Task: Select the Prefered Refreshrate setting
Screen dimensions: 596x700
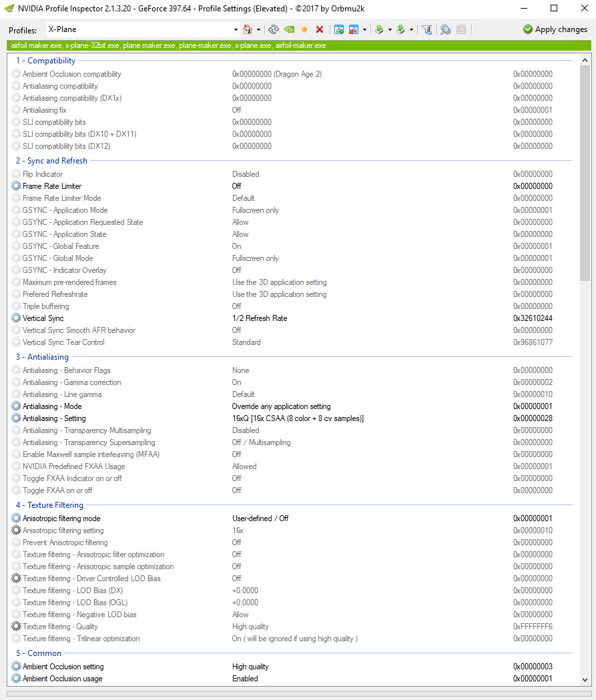Action: pyautogui.click(x=293, y=295)
